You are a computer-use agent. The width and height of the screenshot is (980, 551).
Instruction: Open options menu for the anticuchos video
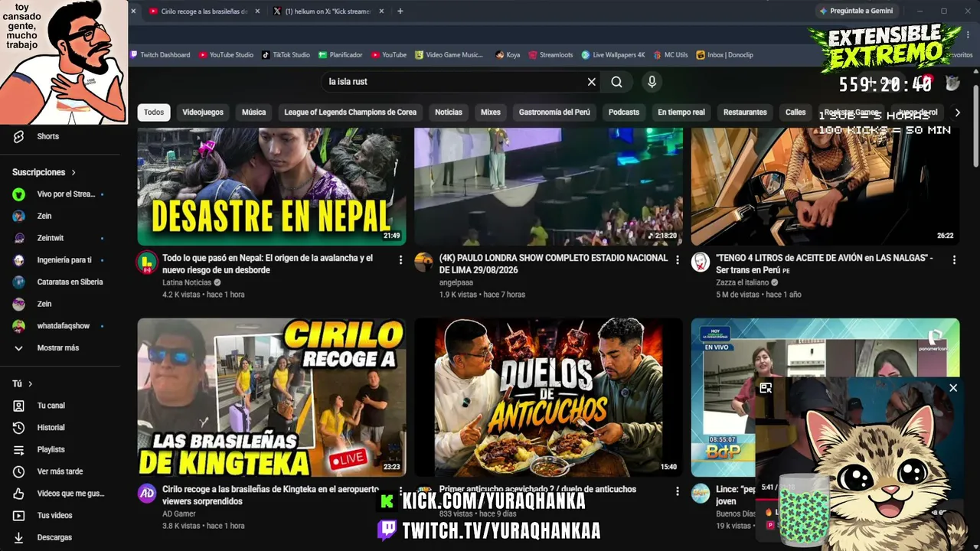point(677,491)
